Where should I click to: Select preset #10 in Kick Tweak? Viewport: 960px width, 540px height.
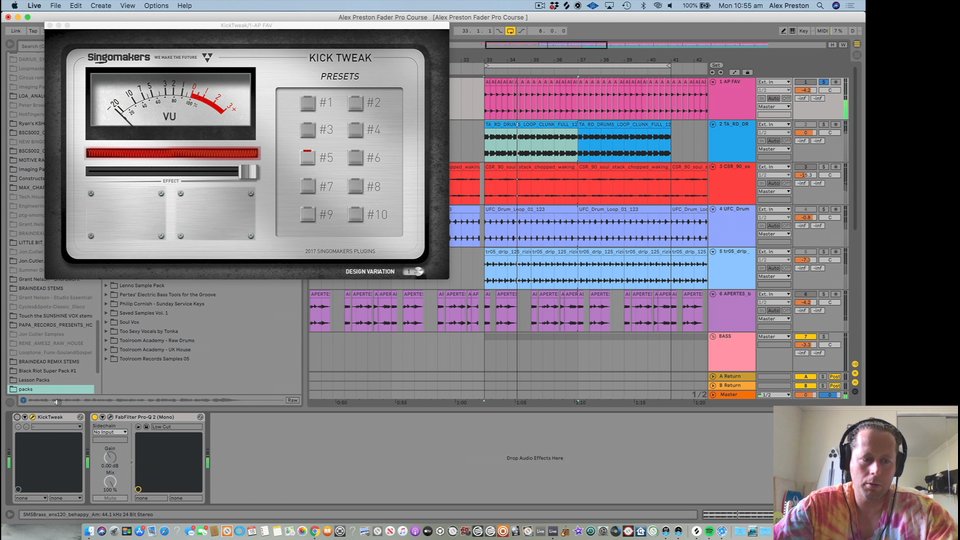(x=355, y=214)
